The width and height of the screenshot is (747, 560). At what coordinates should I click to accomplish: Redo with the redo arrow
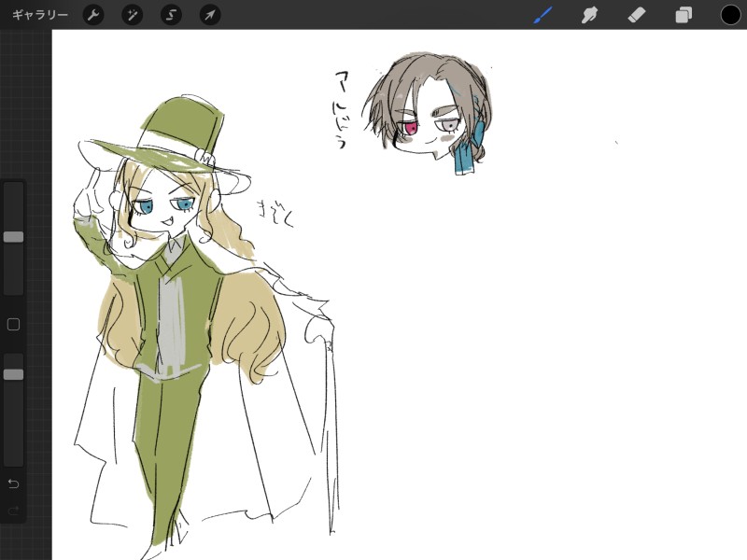click(x=13, y=511)
